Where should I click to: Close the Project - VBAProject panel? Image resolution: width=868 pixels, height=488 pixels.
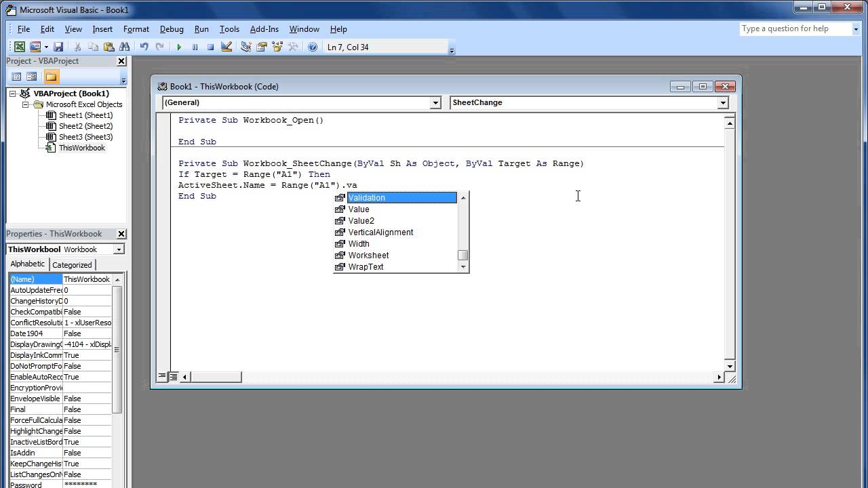(121, 61)
